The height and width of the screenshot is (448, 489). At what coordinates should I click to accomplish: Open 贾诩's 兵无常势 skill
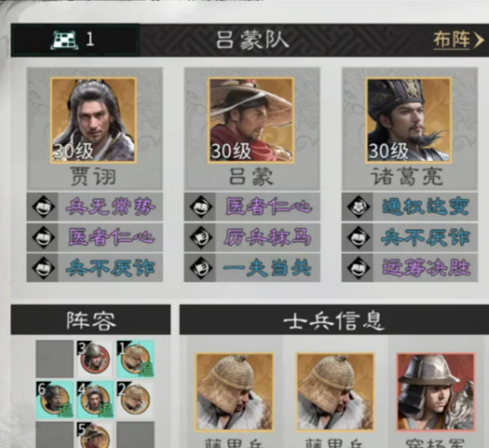click(x=94, y=206)
